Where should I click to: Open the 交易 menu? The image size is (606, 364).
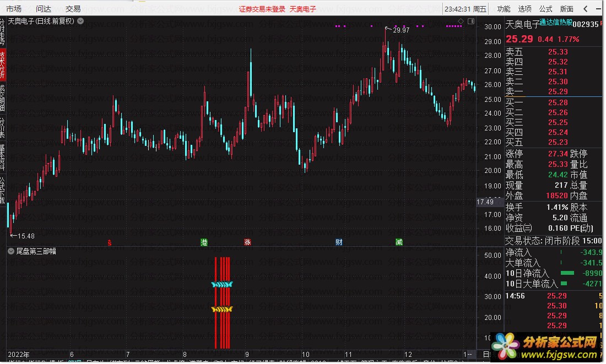click(73, 8)
